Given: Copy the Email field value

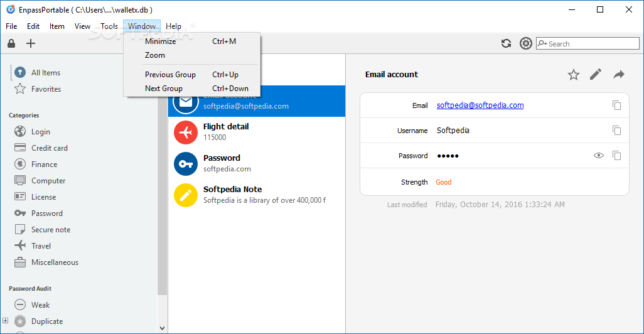Looking at the screenshot, I should point(616,105).
